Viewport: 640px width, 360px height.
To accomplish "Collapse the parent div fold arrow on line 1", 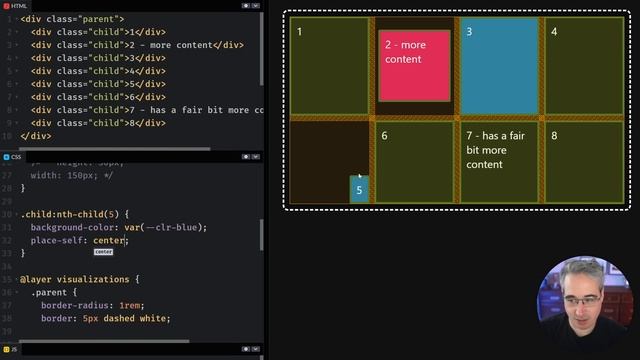I will click(17, 19).
